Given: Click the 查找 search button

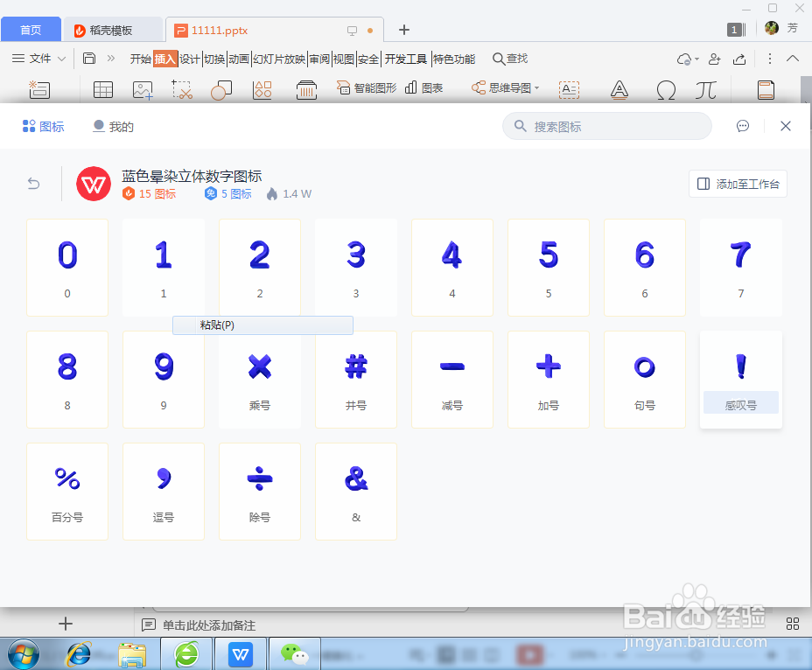Looking at the screenshot, I should click(x=510, y=59).
